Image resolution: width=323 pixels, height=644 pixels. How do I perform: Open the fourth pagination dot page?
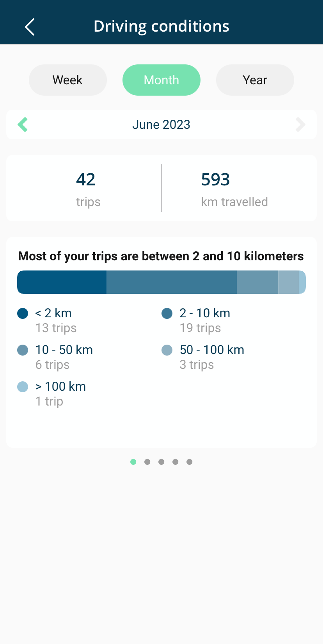[x=176, y=462]
